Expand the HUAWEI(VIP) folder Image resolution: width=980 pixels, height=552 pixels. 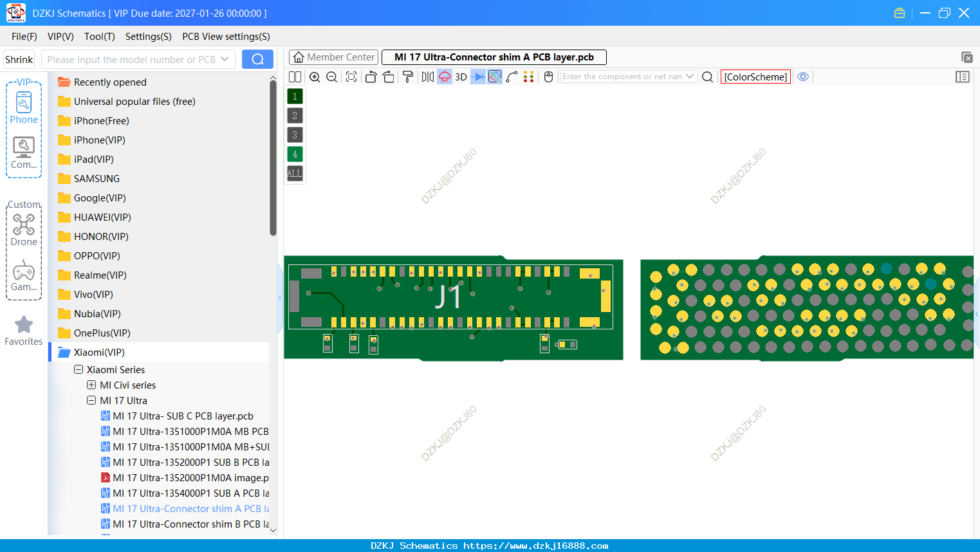click(x=102, y=217)
